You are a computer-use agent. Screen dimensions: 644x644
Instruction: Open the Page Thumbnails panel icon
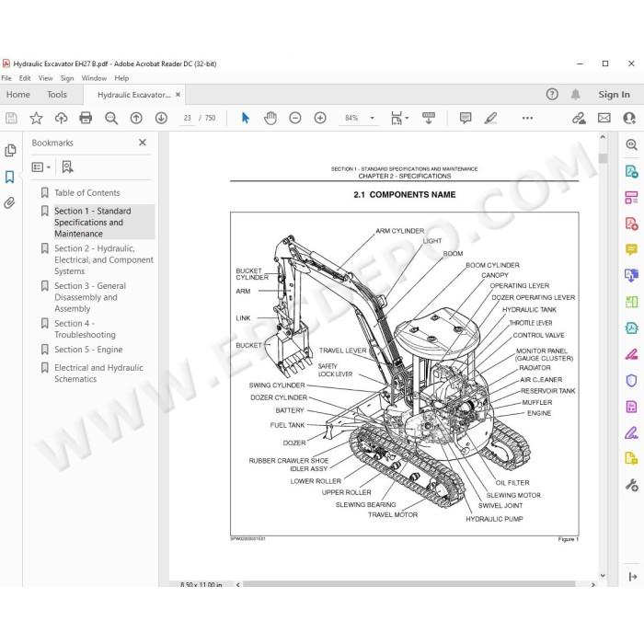point(10,150)
